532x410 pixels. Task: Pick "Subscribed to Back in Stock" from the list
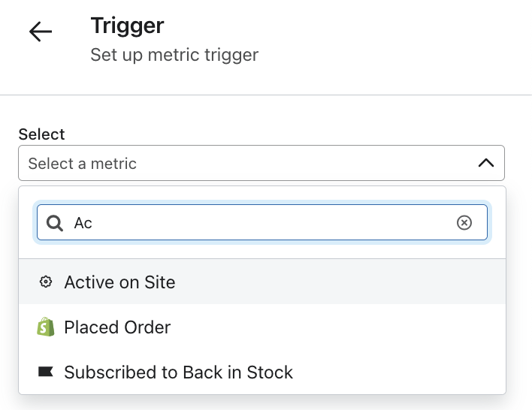coord(262,372)
